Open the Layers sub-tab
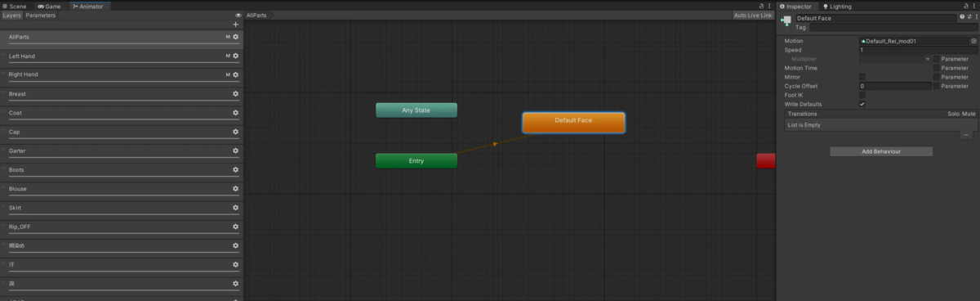This screenshot has height=301, width=980. tap(11, 16)
